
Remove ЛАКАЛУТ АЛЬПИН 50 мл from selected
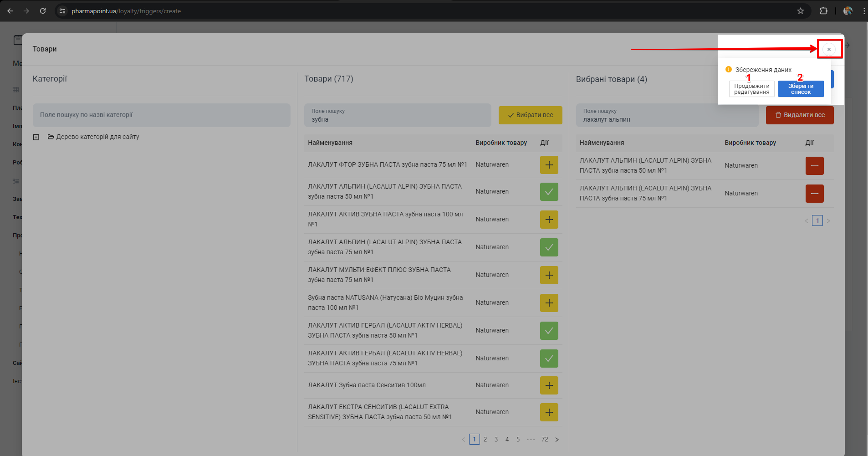tap(814, 166)
